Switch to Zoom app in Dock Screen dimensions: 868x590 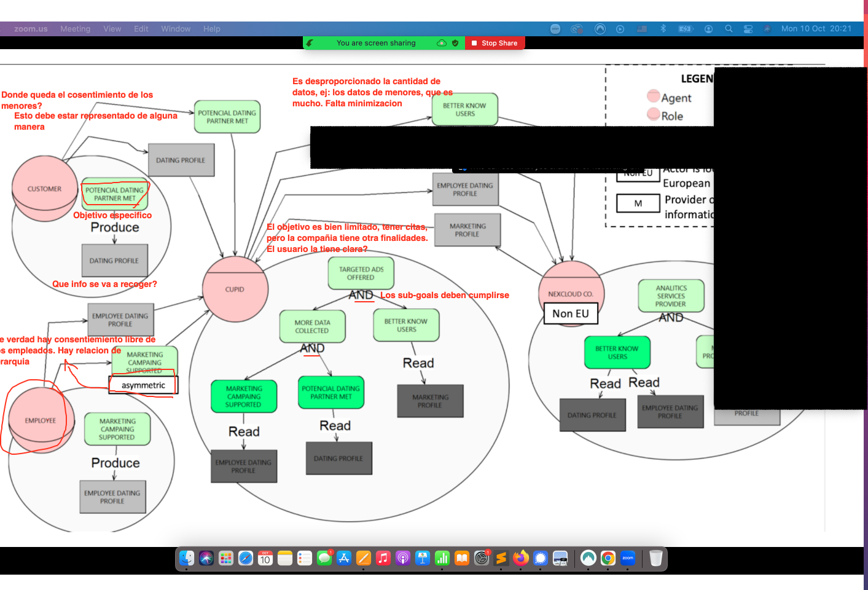tap(627, 558)
